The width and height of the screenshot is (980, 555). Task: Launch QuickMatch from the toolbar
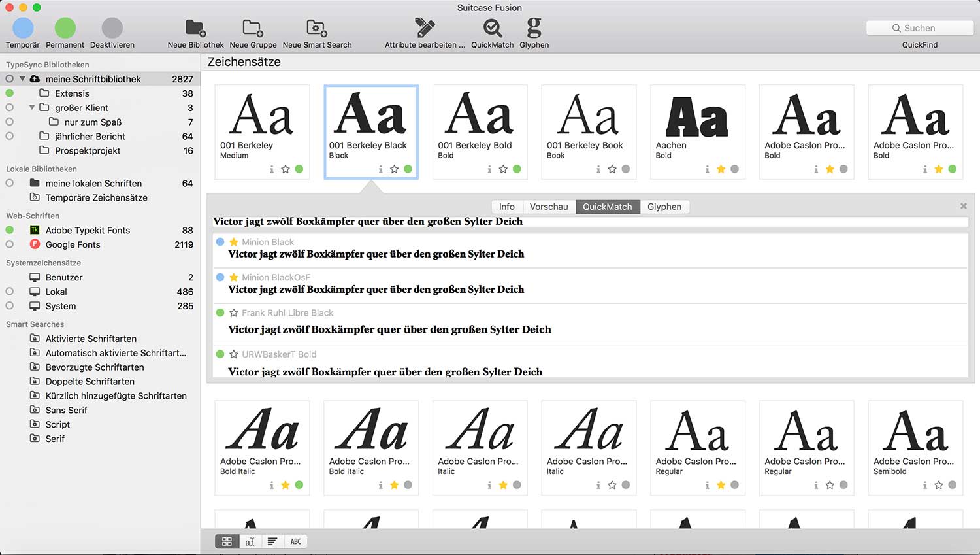(492, 29)
